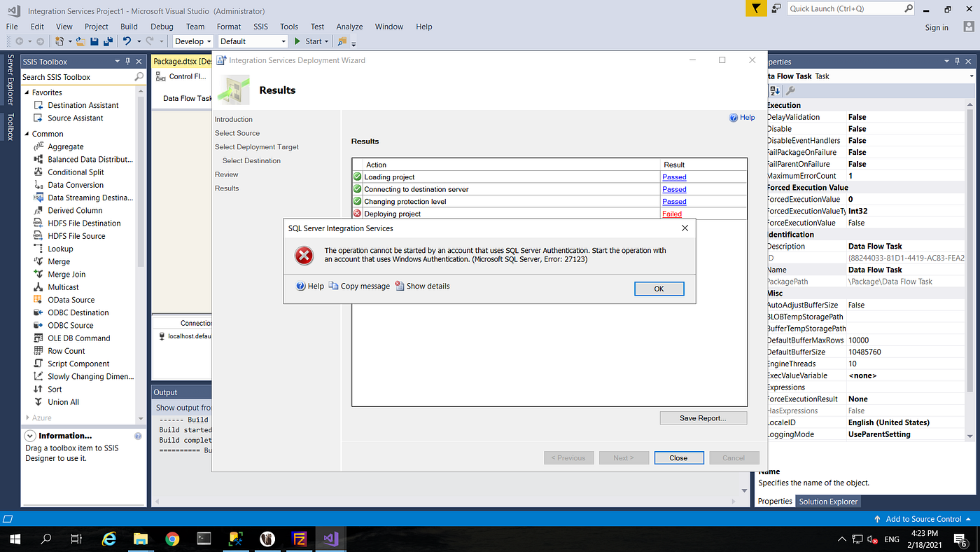The width and height of the screenshot is (980, 552).
Task: Pin the SSIS Toolbox panel
Action: coord(128,62)
